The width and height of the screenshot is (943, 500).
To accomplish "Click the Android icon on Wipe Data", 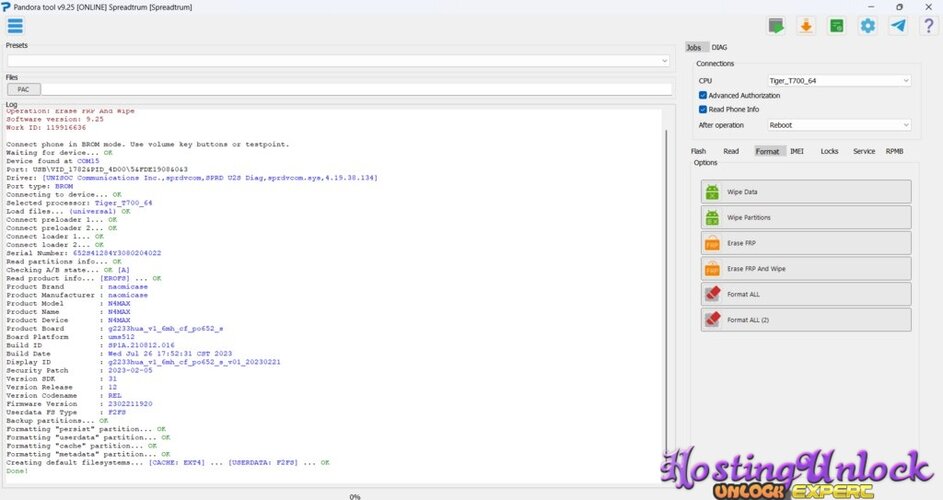I will (x=712, y=192).
